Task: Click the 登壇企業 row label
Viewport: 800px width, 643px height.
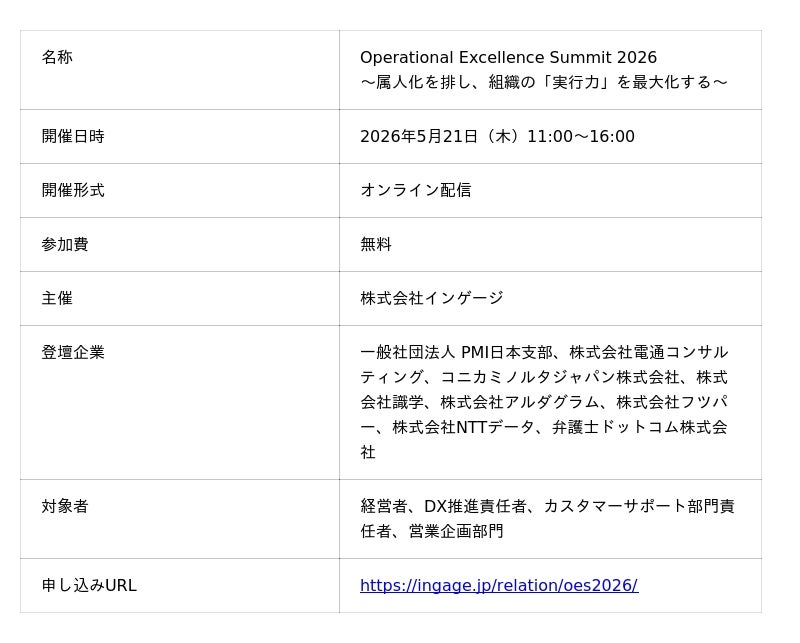Action: point(73,353)
